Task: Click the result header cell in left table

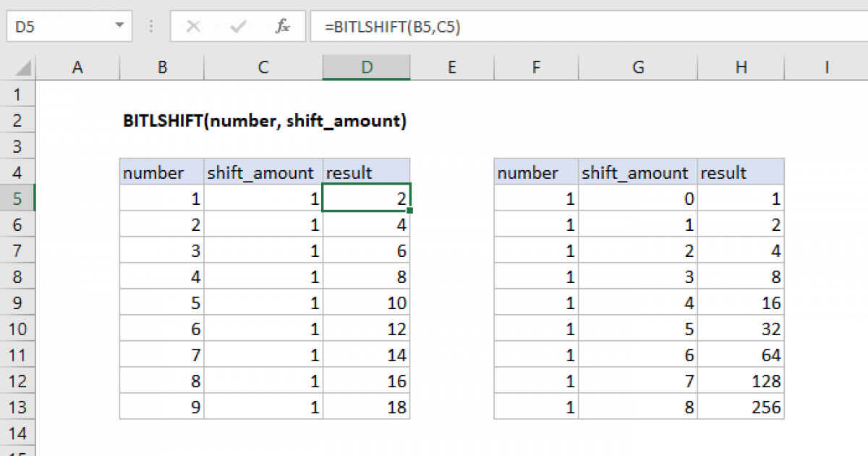Action: point(366,172)
